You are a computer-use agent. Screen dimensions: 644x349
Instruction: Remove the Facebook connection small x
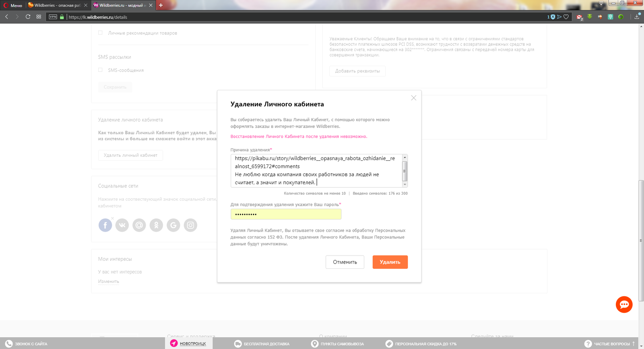point(112,218)
